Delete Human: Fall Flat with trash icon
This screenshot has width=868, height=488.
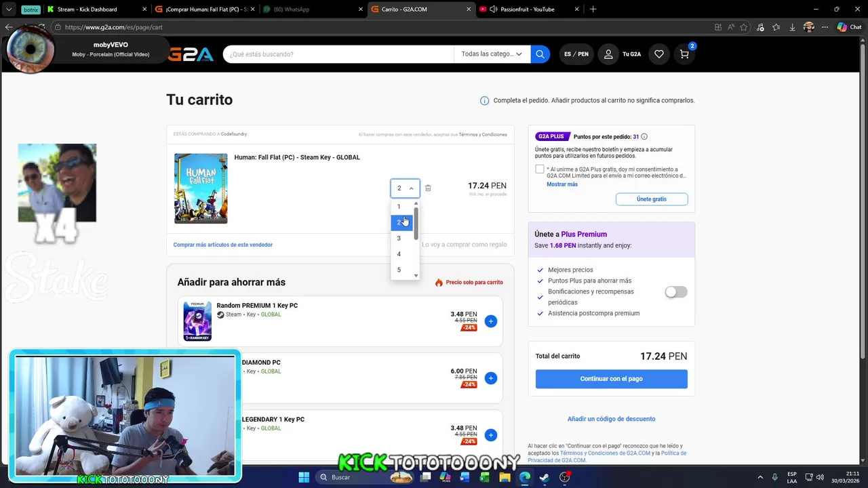(428, 188)
